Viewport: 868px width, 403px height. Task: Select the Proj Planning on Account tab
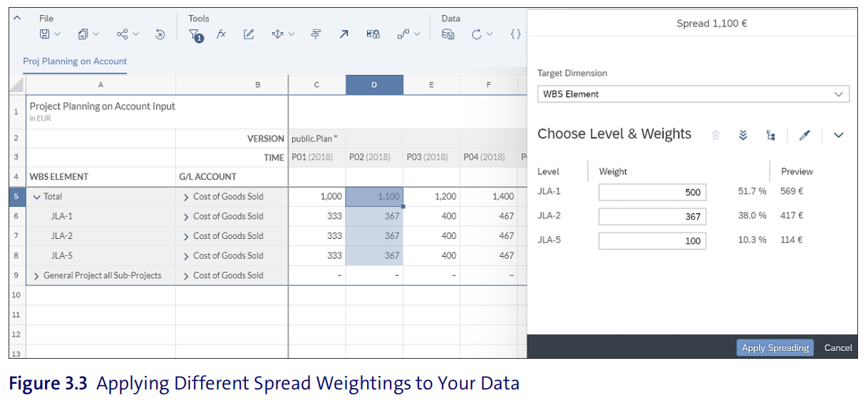click(75, 61)
